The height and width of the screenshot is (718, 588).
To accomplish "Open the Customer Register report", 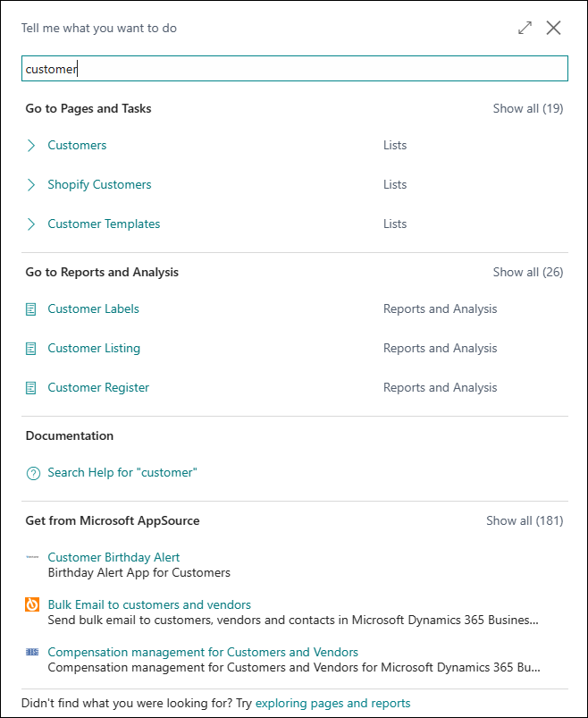I will tap(98, 387).
